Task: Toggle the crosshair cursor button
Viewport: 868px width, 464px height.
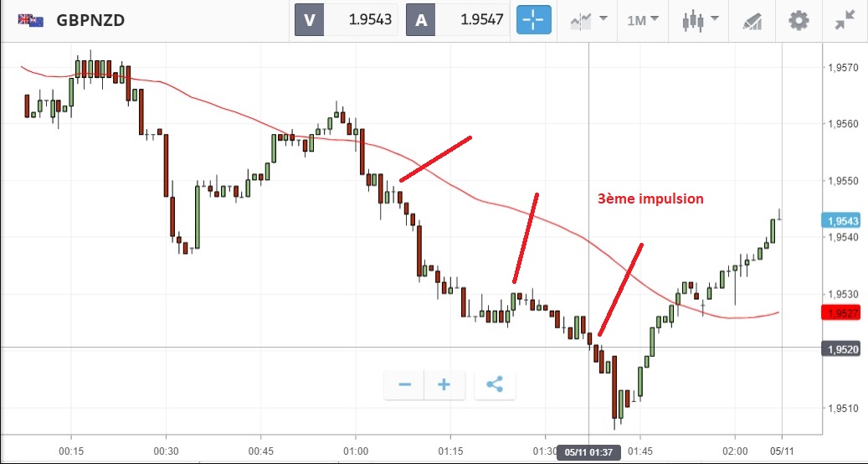Action: tap(534, 20)
